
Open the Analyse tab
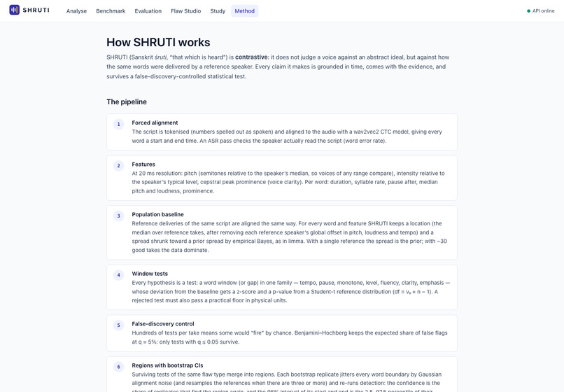76,11
